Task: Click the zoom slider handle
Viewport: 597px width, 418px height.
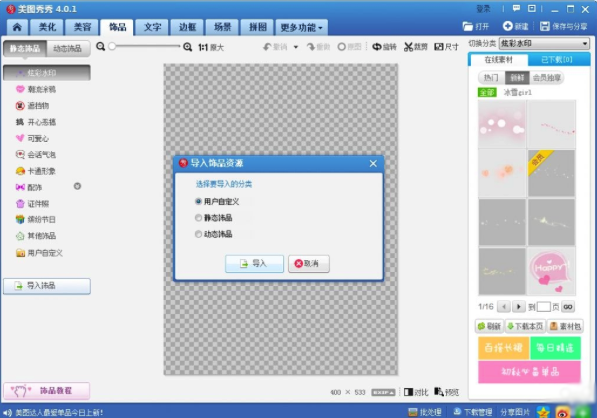Action: [112, 46]
